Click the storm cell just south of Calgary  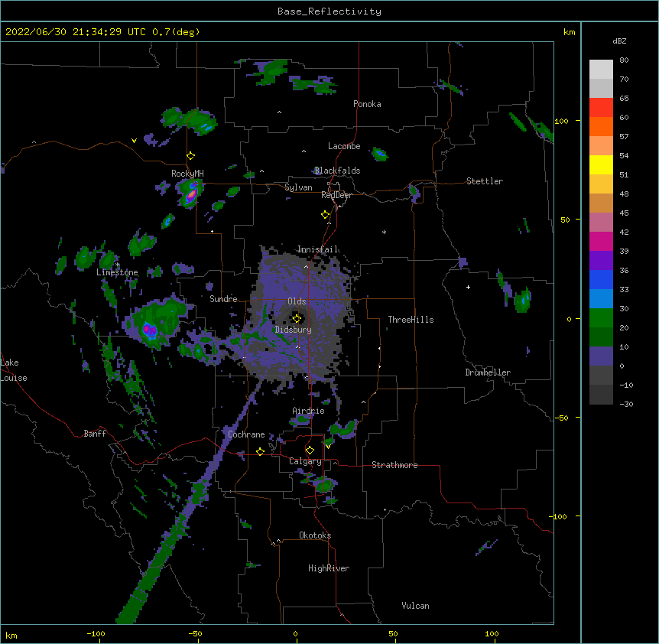[324, 485]
